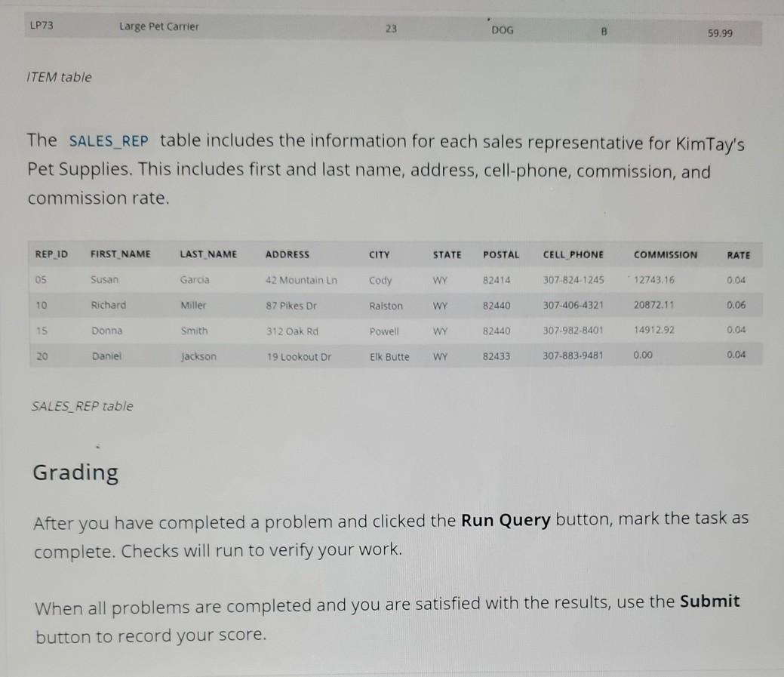
Task: Select the COMMISSION column header
Action: [666, 255]
